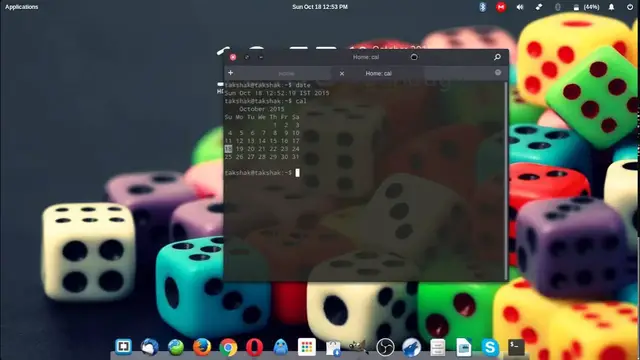Open the Applications menu
640x360 pixels.
pos(22,7)
